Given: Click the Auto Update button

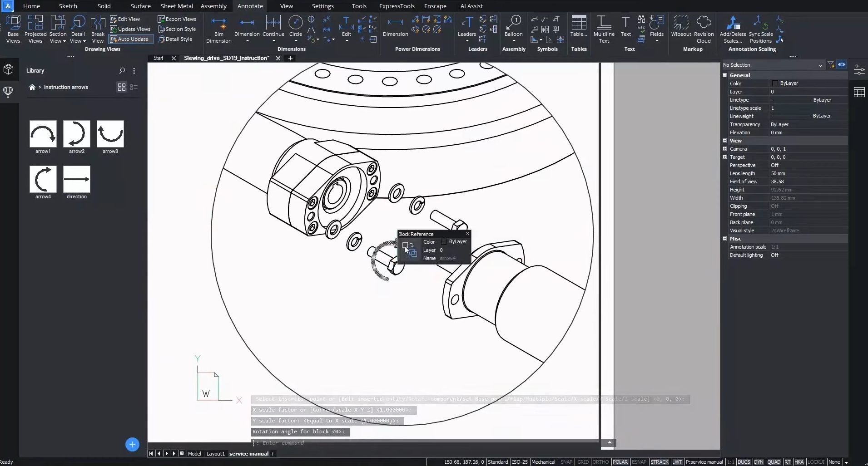Looking at the screenshot, I should [129, 39].
